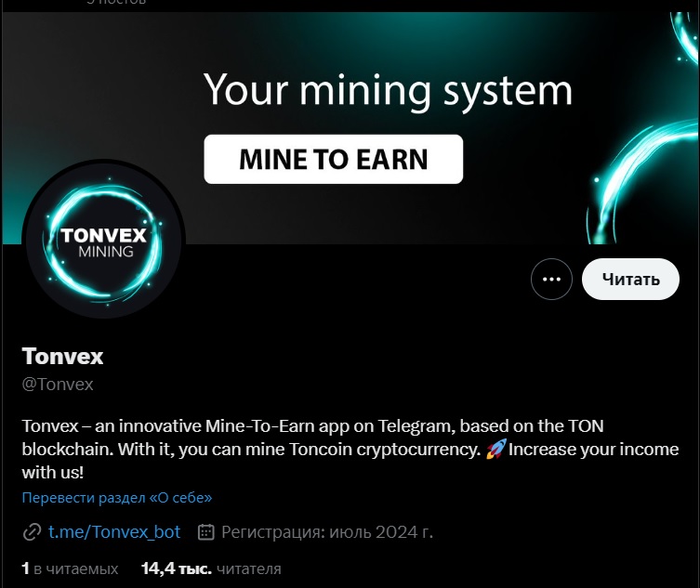Viewport: 700px width, 588px height.
Task: Click the MINE TO EARN banner label
Action: coord(334,159)
